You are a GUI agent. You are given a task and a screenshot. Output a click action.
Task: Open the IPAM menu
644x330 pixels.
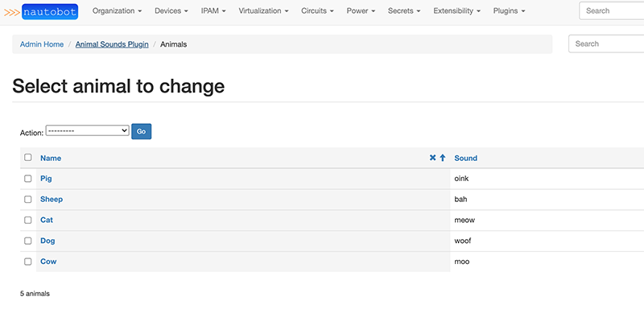[x=213, y=11]
